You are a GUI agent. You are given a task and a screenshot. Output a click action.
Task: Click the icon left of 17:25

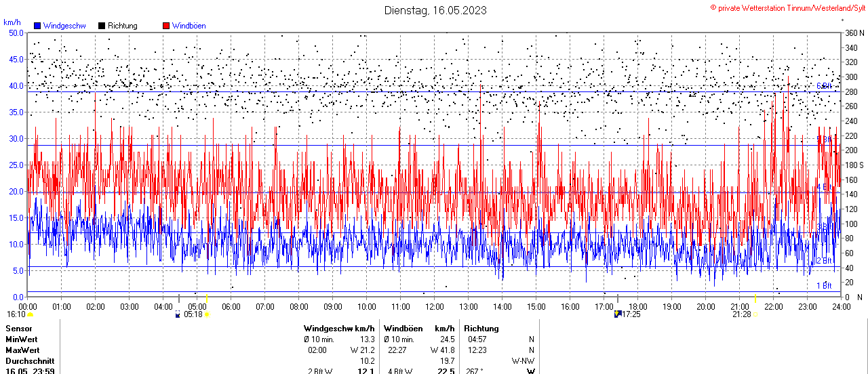tap(617, 314)
